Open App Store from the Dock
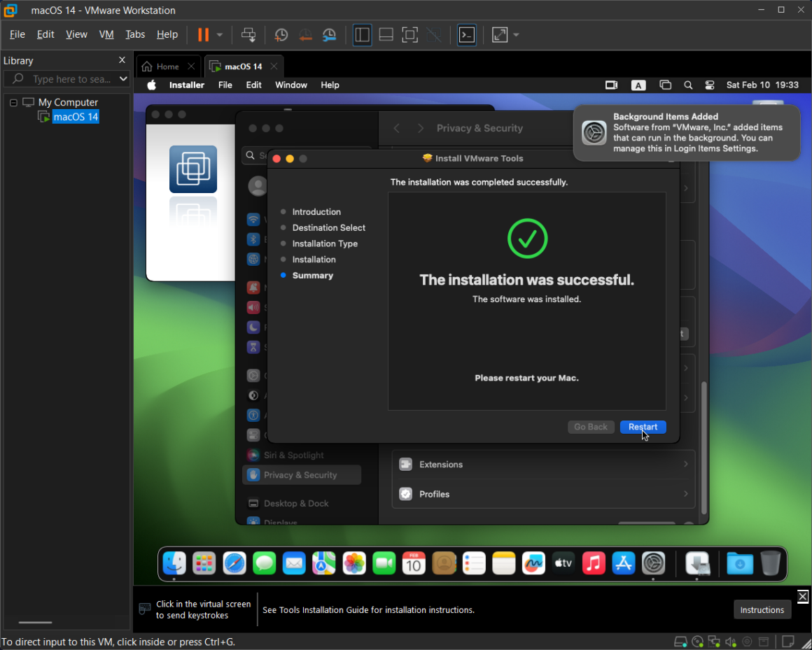The width and height of the screenshot is (812, 650). pyautogui.click(x=624, y=563)
